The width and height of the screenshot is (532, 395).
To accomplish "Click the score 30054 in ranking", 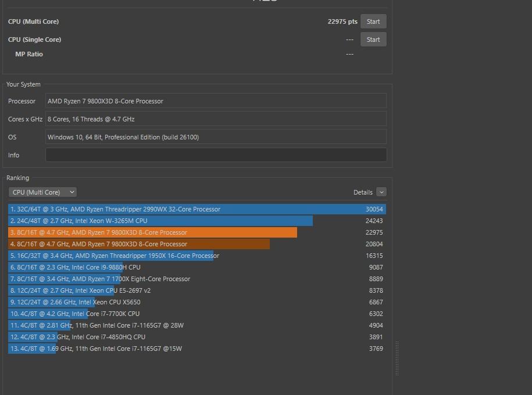I will point(374,209).
